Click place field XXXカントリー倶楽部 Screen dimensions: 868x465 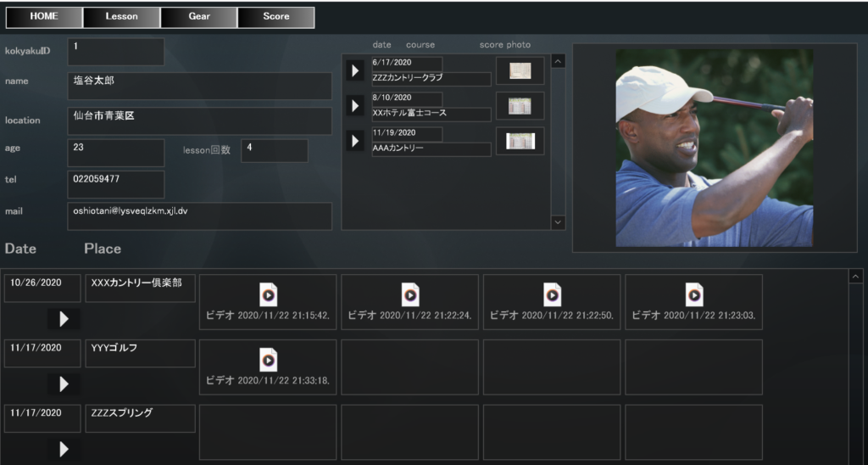pyautogui.click(x=140, y=289)
